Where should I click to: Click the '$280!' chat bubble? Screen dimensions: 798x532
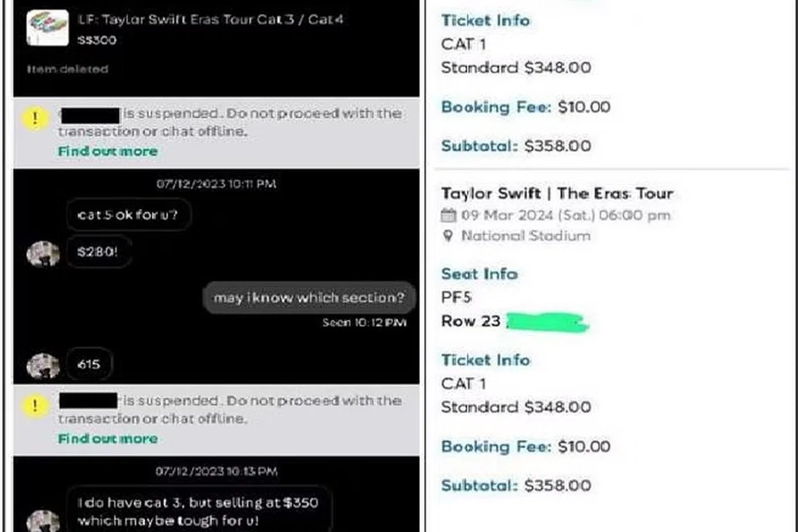point(98,254)
